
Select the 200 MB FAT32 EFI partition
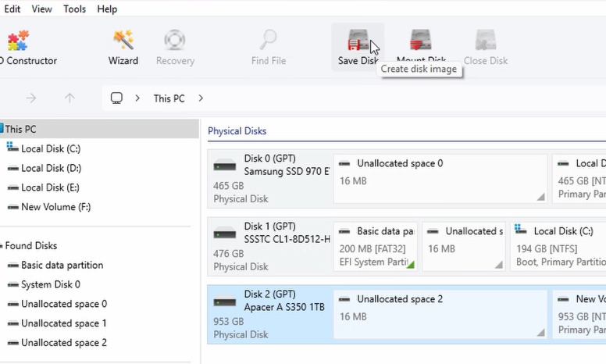376,247
